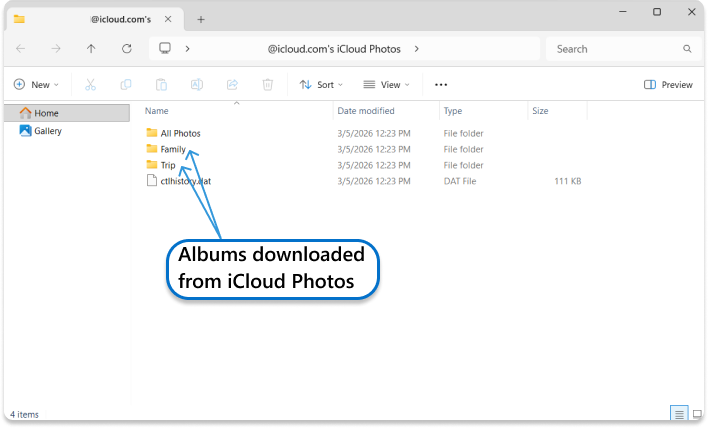Switch to large thumbnails view
Image resolution: width=708 pixels, height=428 pixels.
(x=697, y=414)
